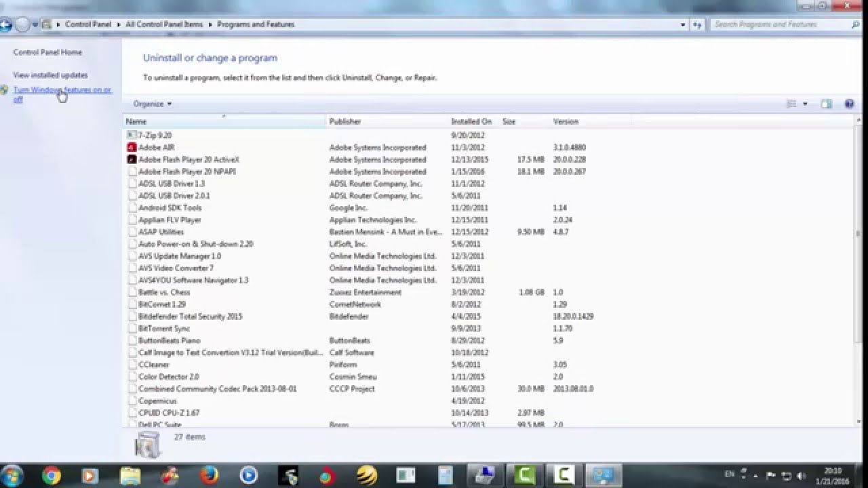Open Turn Windows features on or off
This screenshot has width=868, height=488.
click(62, 94)
